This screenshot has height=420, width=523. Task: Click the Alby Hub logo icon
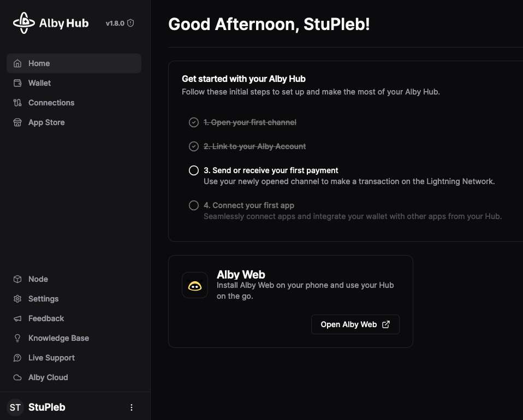23,23
